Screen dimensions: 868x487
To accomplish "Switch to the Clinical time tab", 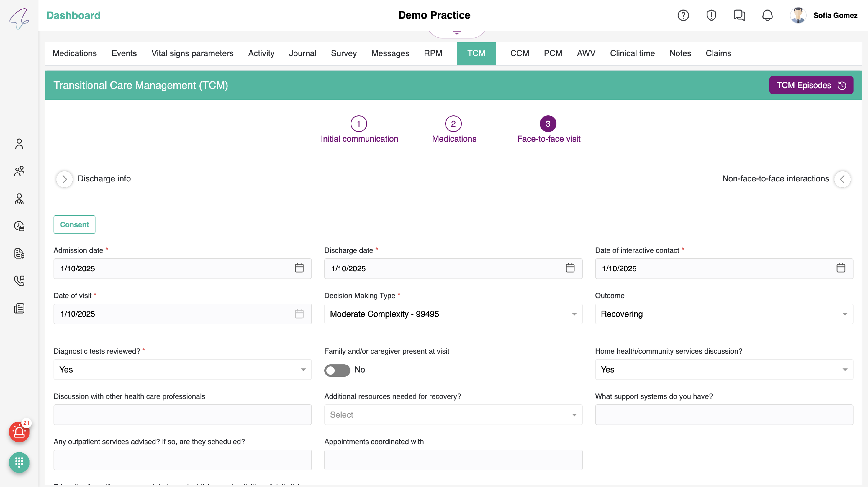I will click(x=632, y=54).
